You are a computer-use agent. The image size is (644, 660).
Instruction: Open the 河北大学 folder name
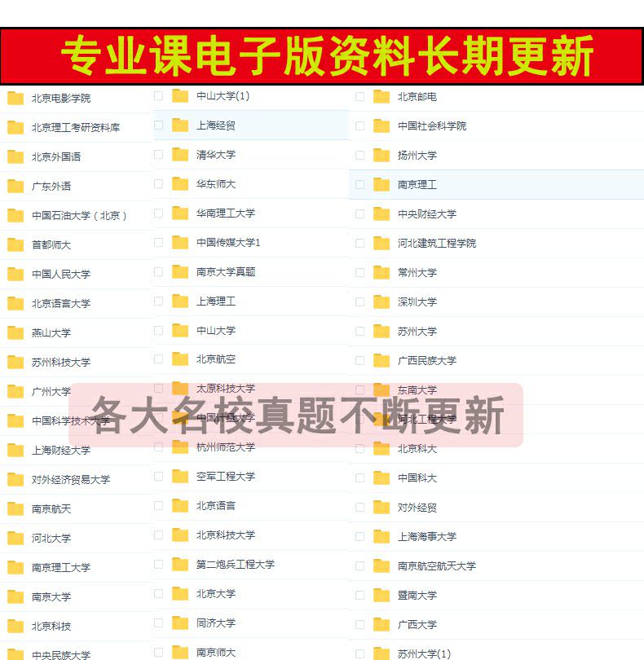click(x=51, y=539)
